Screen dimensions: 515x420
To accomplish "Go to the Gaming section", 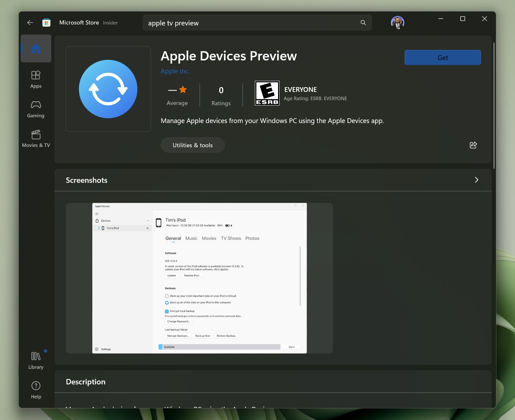I will 36,109.
